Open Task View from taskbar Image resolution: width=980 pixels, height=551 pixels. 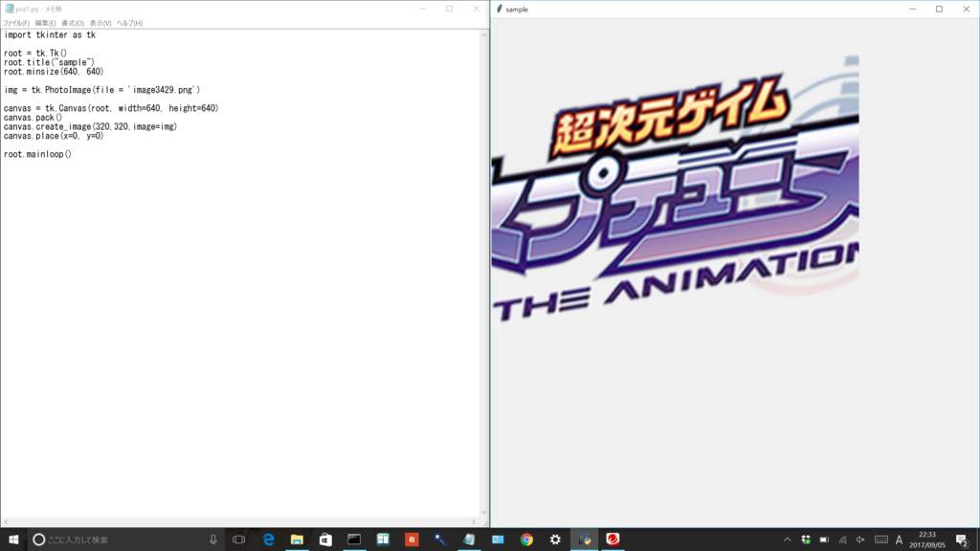pos(238,540)
